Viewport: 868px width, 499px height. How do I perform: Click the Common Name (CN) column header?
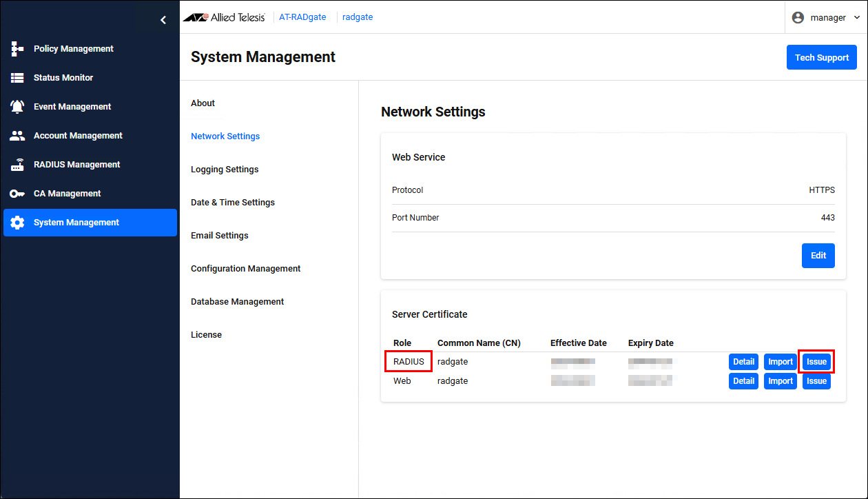coord(479,343)
